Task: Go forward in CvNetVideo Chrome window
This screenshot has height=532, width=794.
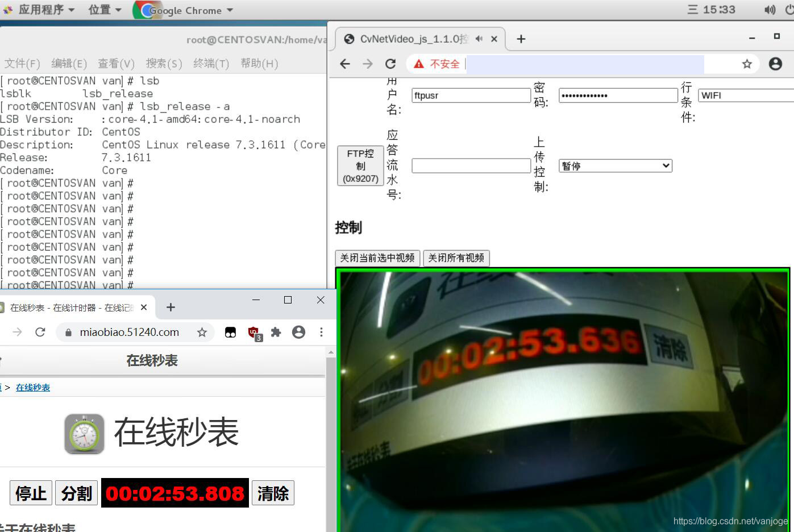Action: (x=368, y=64)
